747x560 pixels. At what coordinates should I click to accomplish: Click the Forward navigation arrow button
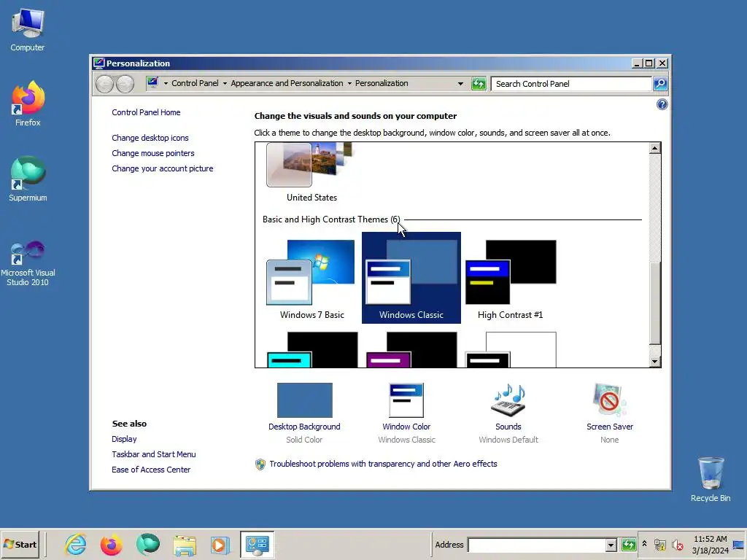coord(125,85)
